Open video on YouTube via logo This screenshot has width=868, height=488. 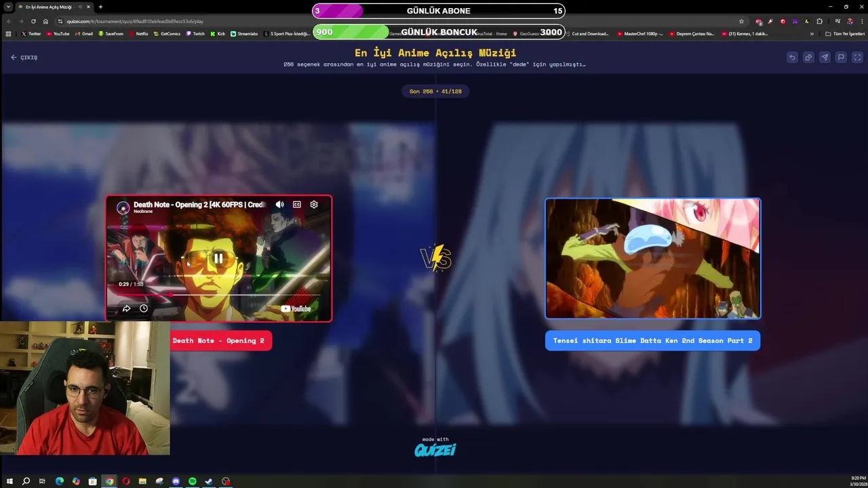pyautogui.click(x=296, y=308)
